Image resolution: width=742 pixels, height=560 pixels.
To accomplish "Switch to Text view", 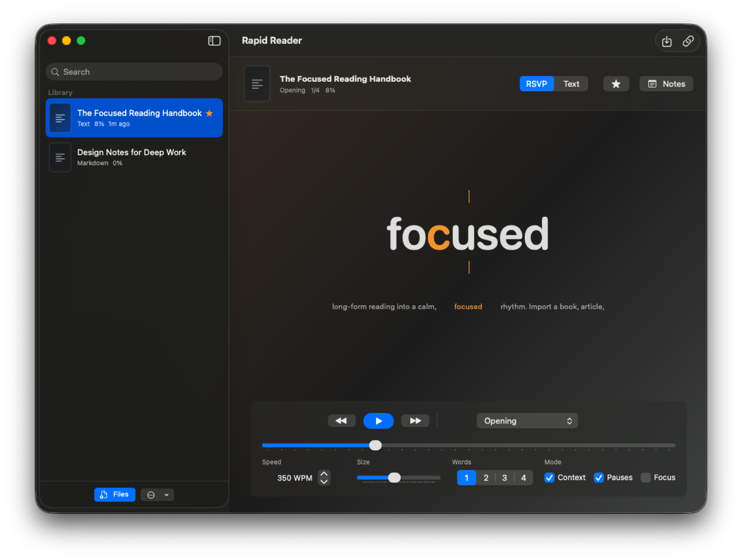I will point(571,84).
